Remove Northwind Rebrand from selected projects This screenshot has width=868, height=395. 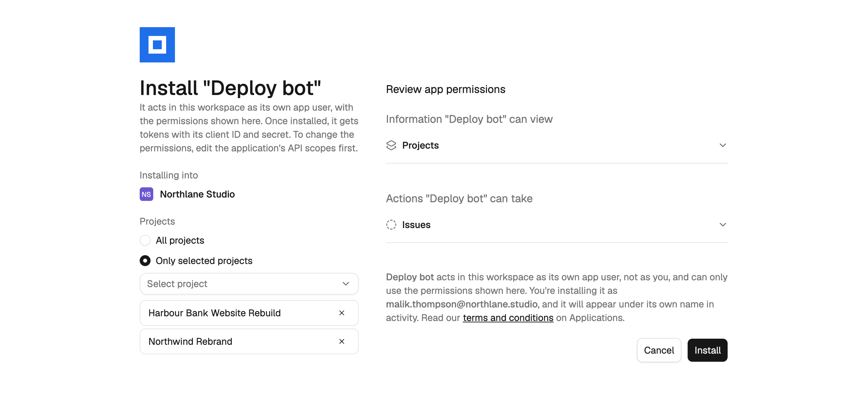click(342, 341)
